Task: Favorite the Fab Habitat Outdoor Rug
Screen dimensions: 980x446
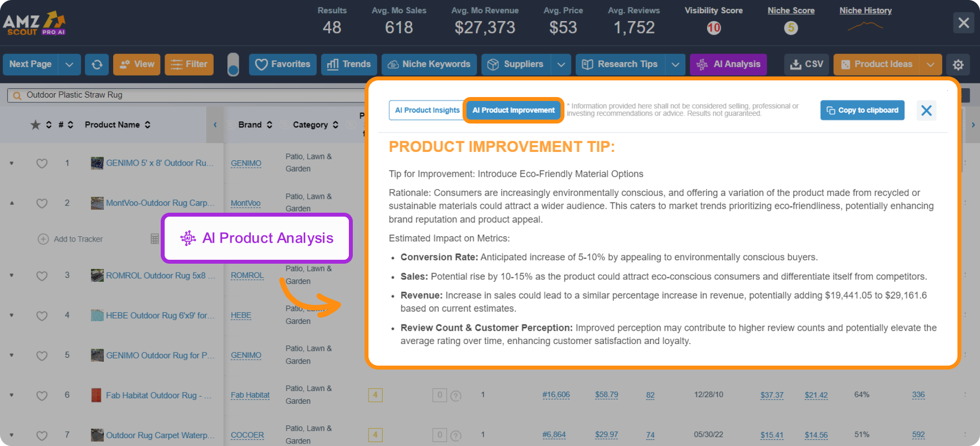Action: (x=42, y=396)
